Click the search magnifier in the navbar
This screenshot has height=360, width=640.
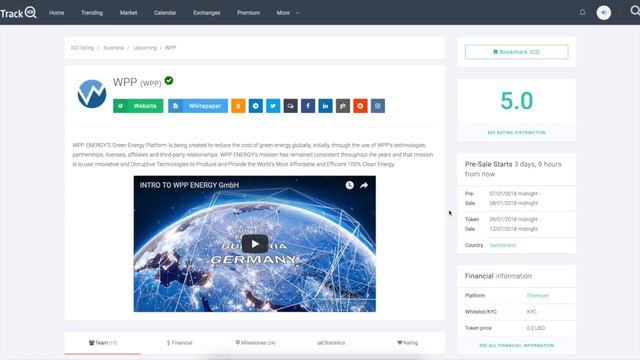(x=635, y=11)
